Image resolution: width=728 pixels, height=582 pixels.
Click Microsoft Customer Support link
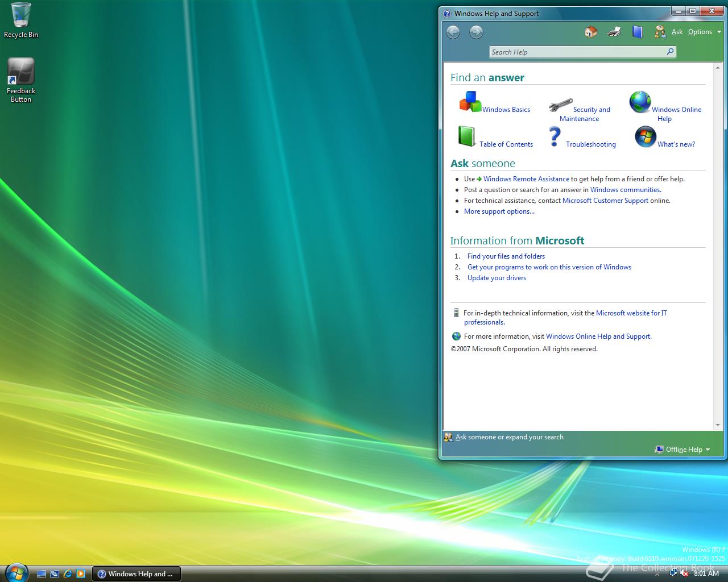605,201
